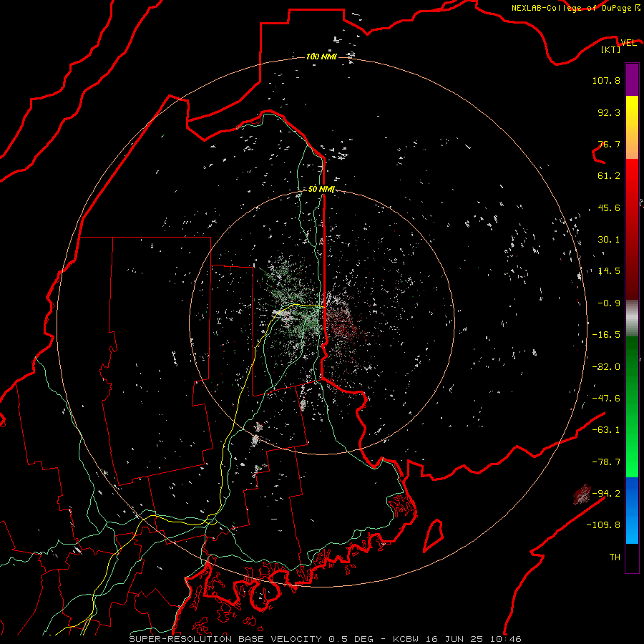Select the -63.1 legend value

pyautogui.click(x=606, y=430)
